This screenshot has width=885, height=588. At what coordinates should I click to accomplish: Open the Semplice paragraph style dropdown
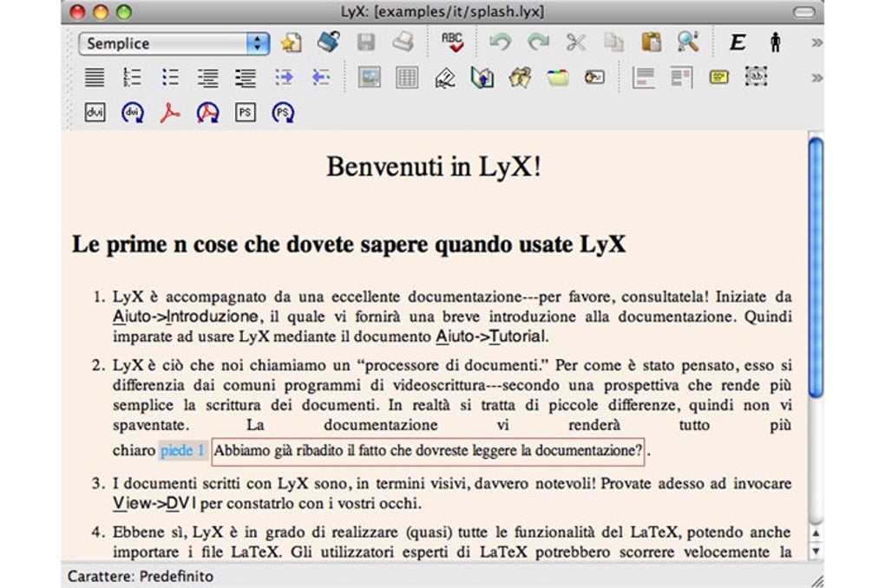(x=174, y=43)
